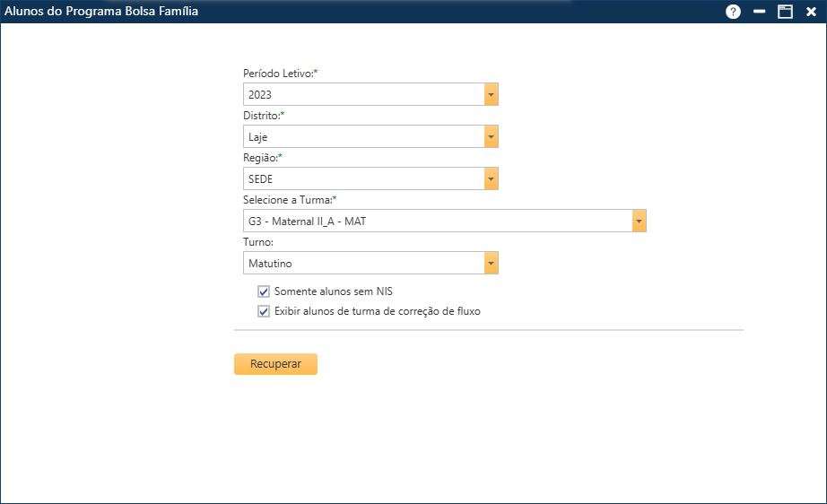This screenshot has width=827, height=504.
Task: Uncheck the Somente alunos sem NIS checkbox
Action: pos(264,291)
